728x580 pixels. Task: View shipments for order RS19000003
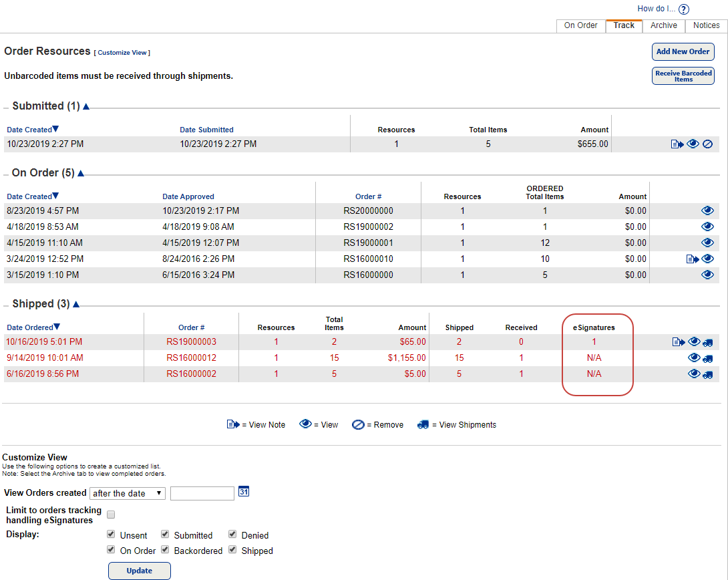coord(708,343)
